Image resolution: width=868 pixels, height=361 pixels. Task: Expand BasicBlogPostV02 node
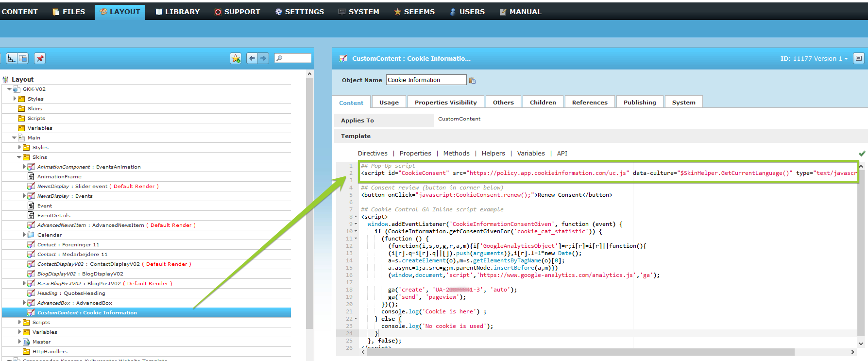(x=24, y=283)
